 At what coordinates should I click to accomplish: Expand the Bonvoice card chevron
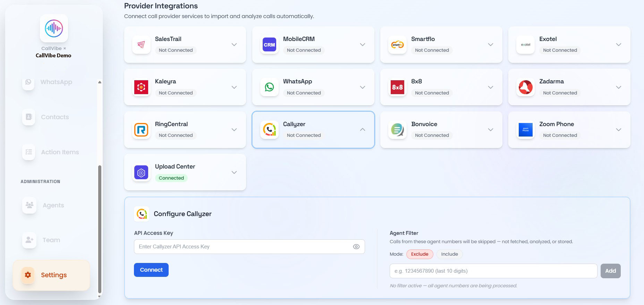pos(491,130)
